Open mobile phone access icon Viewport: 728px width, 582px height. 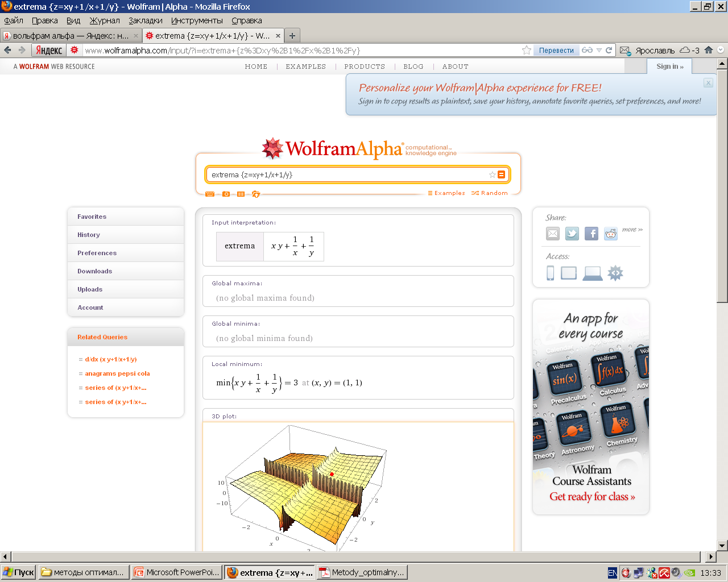click(551, 273)
